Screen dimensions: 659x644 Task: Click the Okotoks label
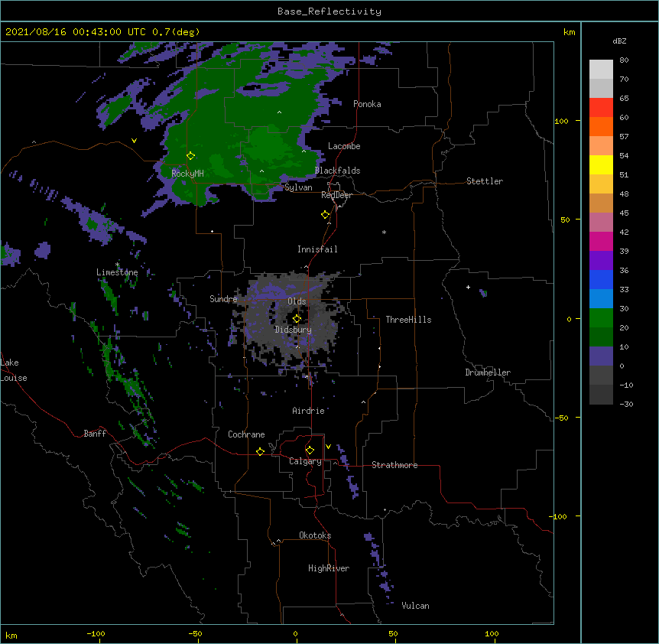[x=315, y=535]
